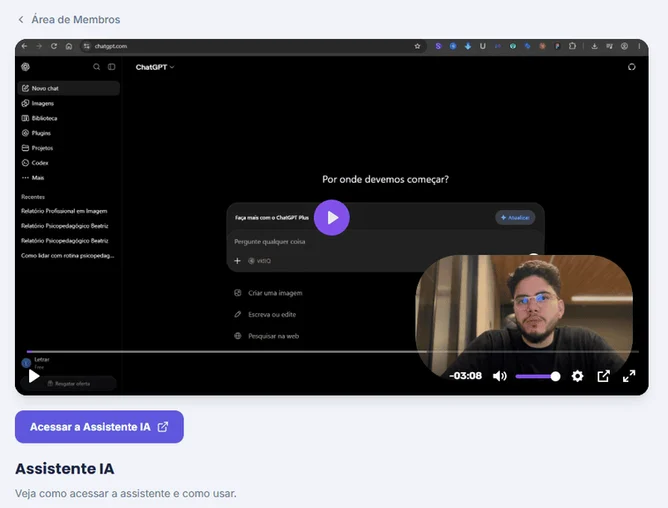Open Imagens in sidebar
Viewport: 668px width, 508px height.
(69, 103)
